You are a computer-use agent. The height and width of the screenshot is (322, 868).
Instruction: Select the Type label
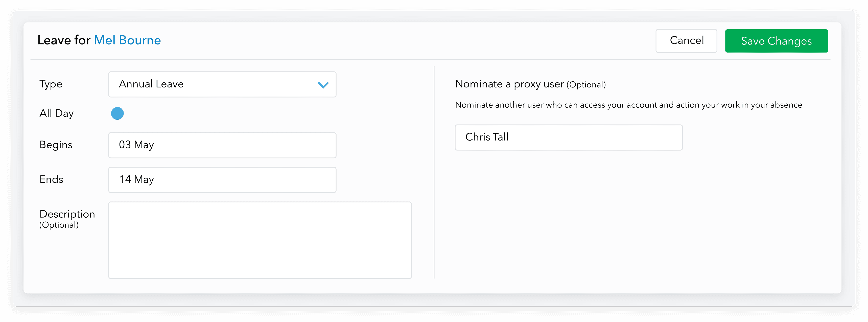51,84
